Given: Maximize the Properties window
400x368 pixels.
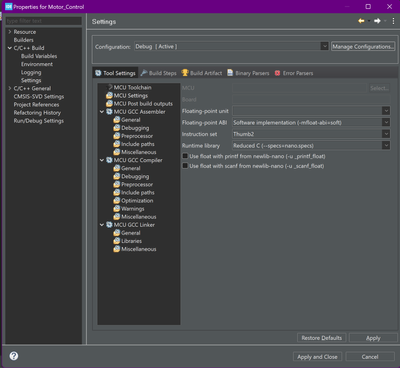Looking at the screenshot, I should coord(368,7).
